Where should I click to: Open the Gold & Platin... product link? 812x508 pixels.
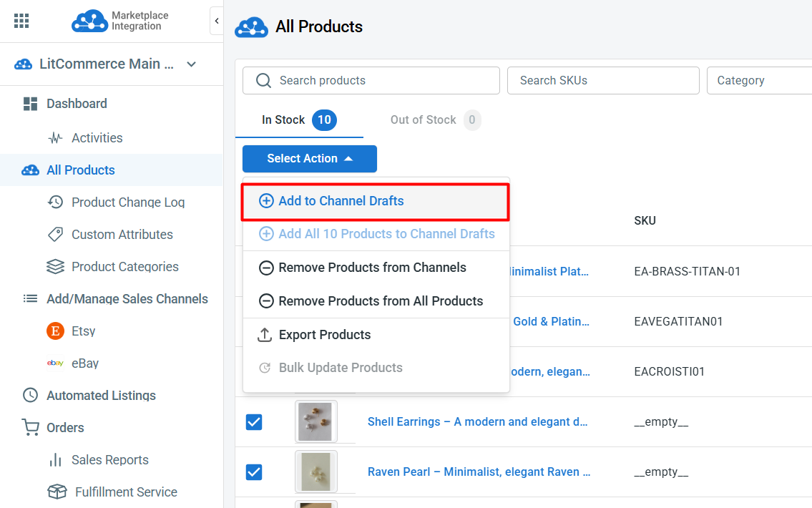(x=551, y=321)
